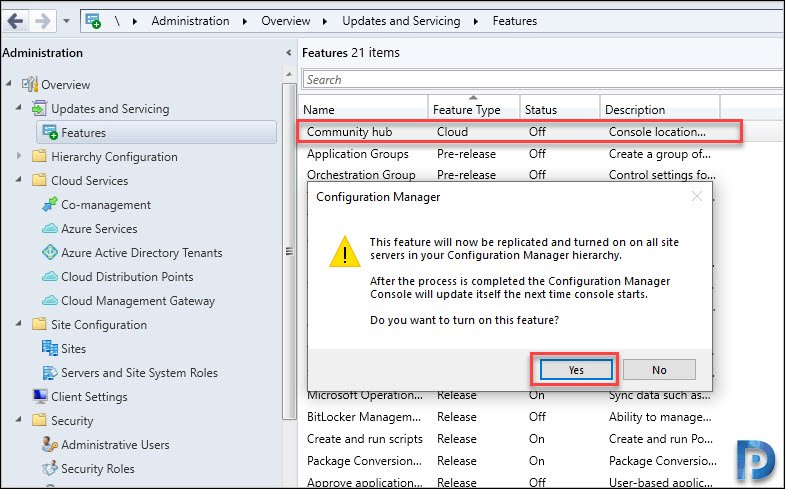The image size is (785, 489).
Task: Collapse the Overview tree node
Action: (x=9, y=83)
